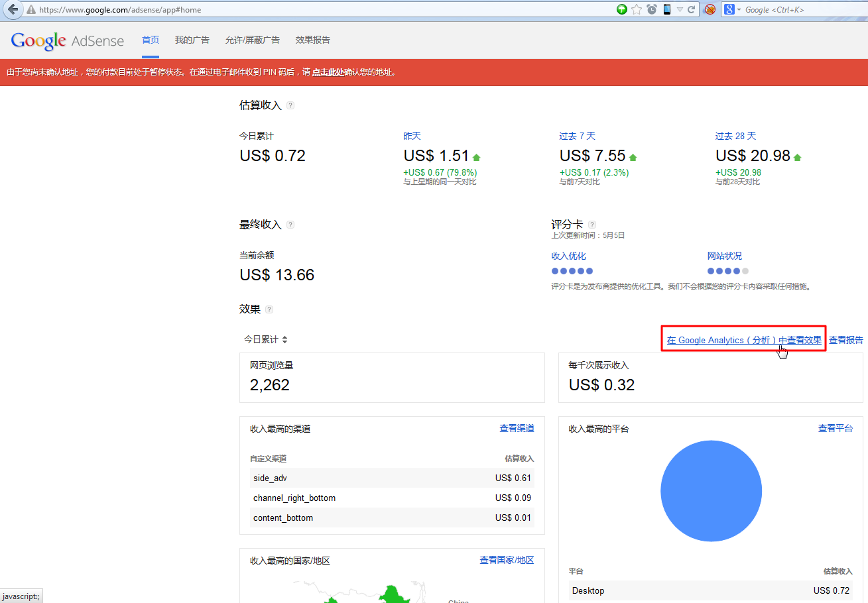Image resolution: width=868 pixels, height=603 pixels.
Task: Click the 网站状况 score dots indicator
Action: pyautogui.click(x=728, y=271)
